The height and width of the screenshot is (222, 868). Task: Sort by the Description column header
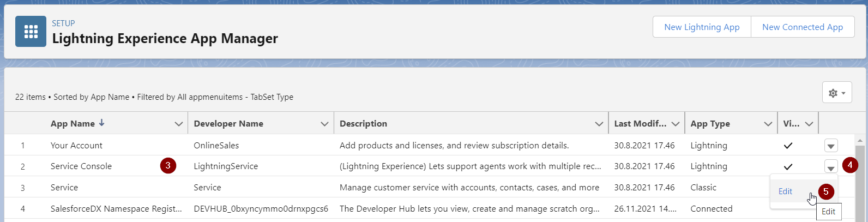pyautogui.click(x=363, y=123)
